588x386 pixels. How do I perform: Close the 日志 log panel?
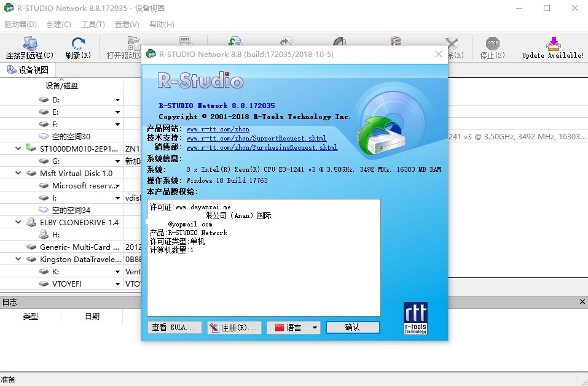click(582, 302)
